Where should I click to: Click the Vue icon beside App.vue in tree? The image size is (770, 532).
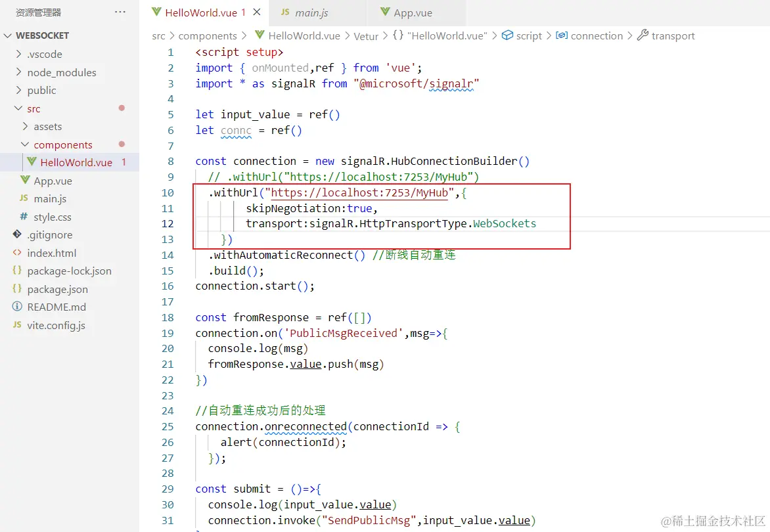point(25,180)
